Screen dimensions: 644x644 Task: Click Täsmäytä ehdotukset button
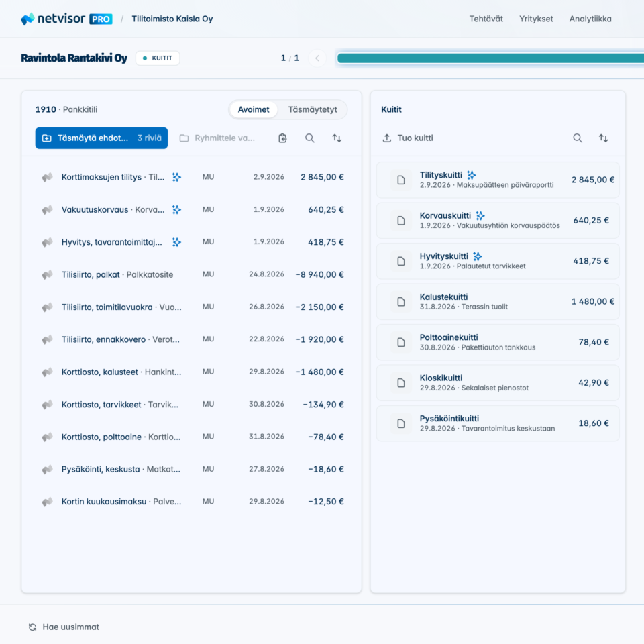101,138
